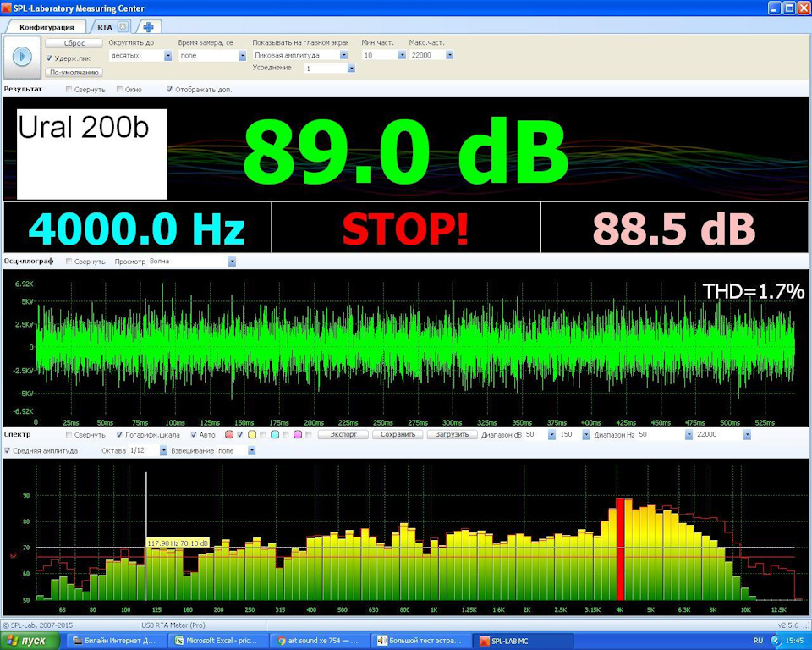Click the red STOP! indicator
Viewport: 812px width, 650px height.
click(405, 228)
